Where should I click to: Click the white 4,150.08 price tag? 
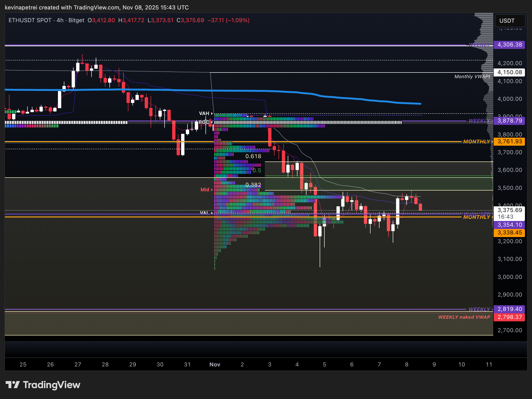click(509, 72)
